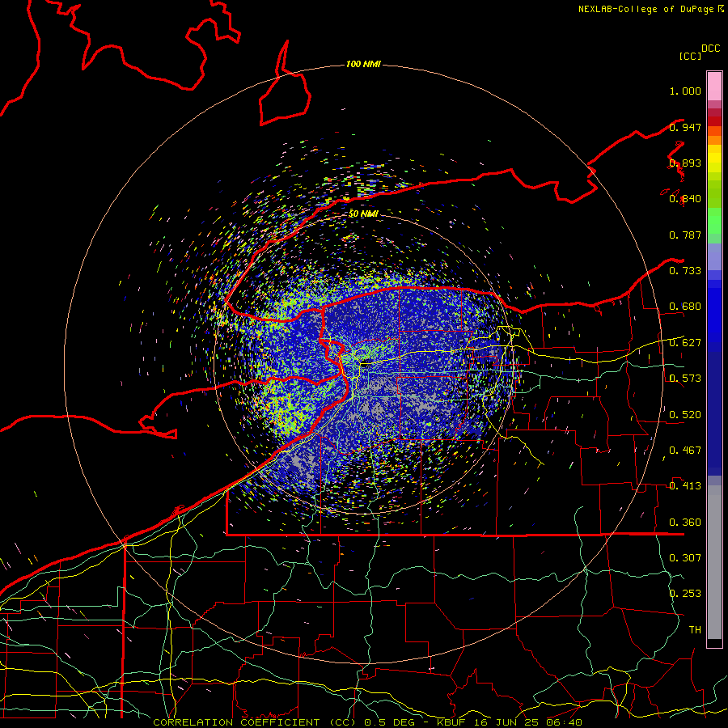The width and height of the screenshot is (728, 728).
Task: Click the 50 NMI range ring label
Action: point(363,214)
